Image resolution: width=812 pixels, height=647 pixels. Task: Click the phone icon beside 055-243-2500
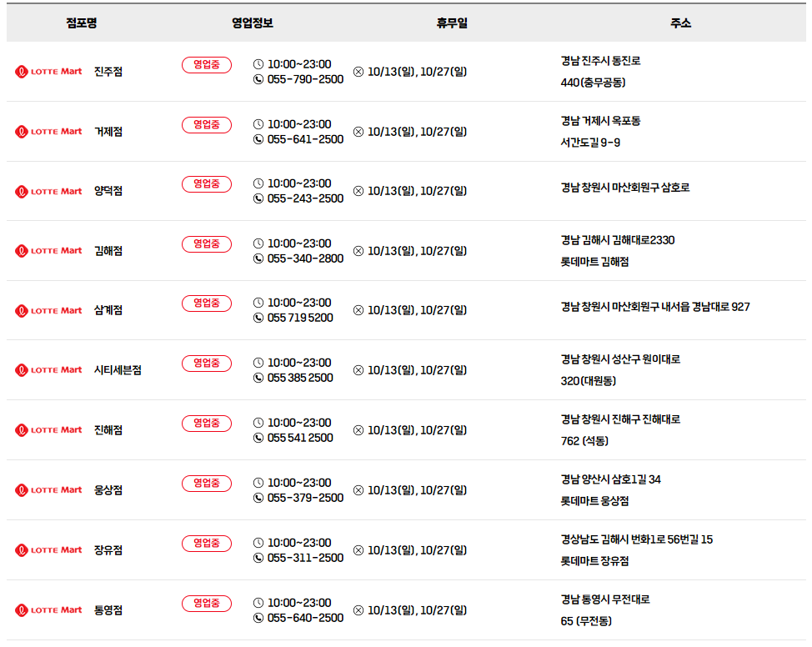[258, 198]
